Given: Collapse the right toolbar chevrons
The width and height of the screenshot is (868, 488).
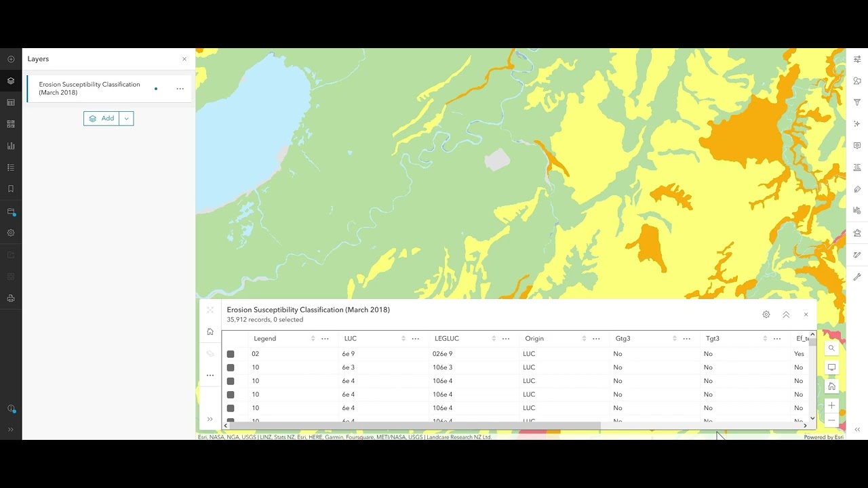Looking at the screenshot, I should [857, 429].
